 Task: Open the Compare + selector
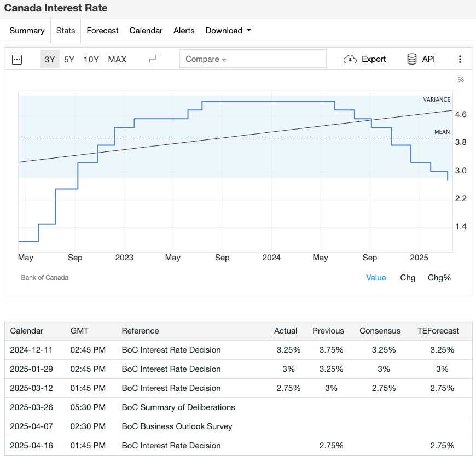(x=253, y=58)
